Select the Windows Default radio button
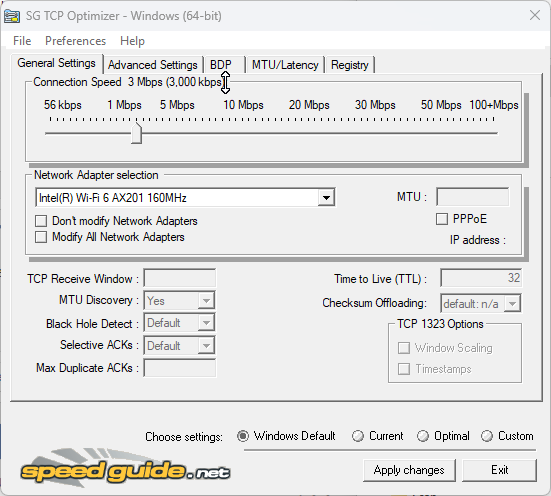551x496 pixels. (242, 436)
